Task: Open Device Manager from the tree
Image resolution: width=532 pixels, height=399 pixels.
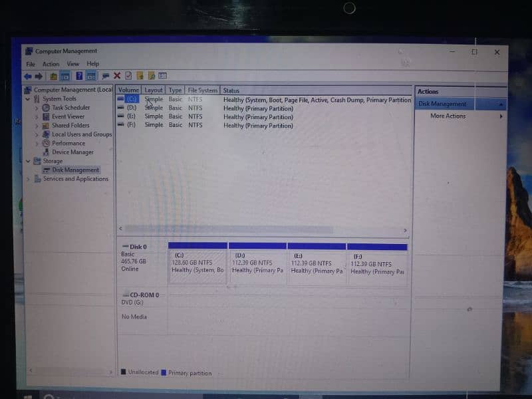Action: coord(72,152)
